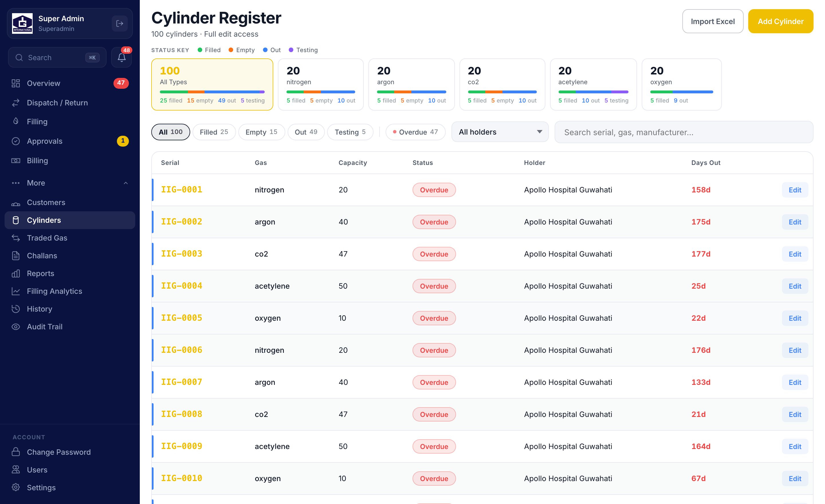Click the Filling droplet icon

16,121
